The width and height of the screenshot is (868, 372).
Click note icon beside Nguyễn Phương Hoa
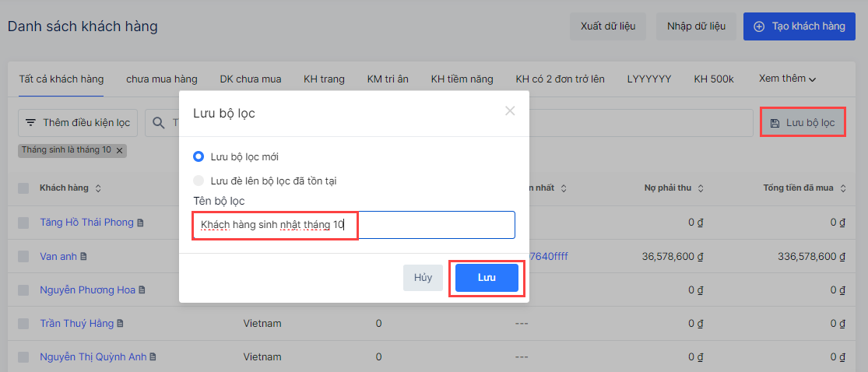coord(142,290)
